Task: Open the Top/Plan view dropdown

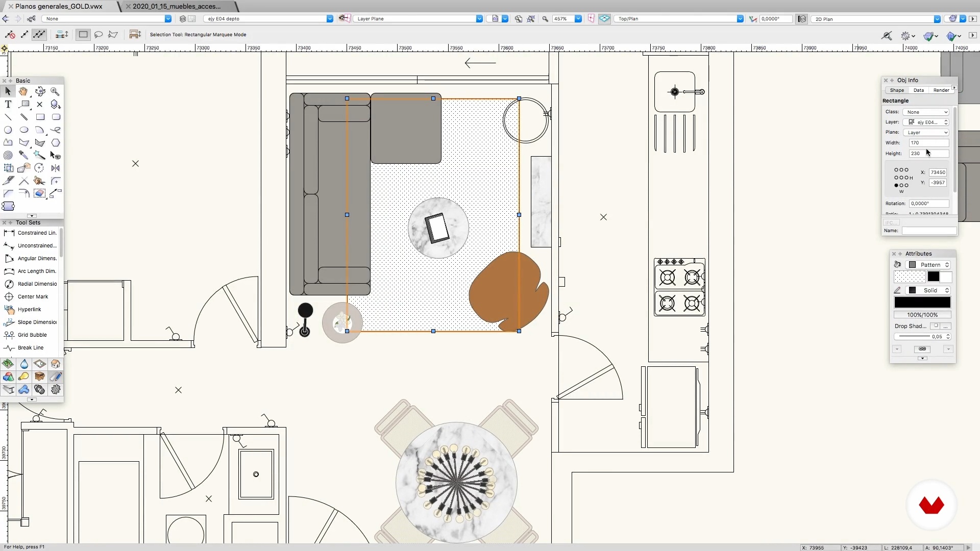Action: [x=679, y=18]
